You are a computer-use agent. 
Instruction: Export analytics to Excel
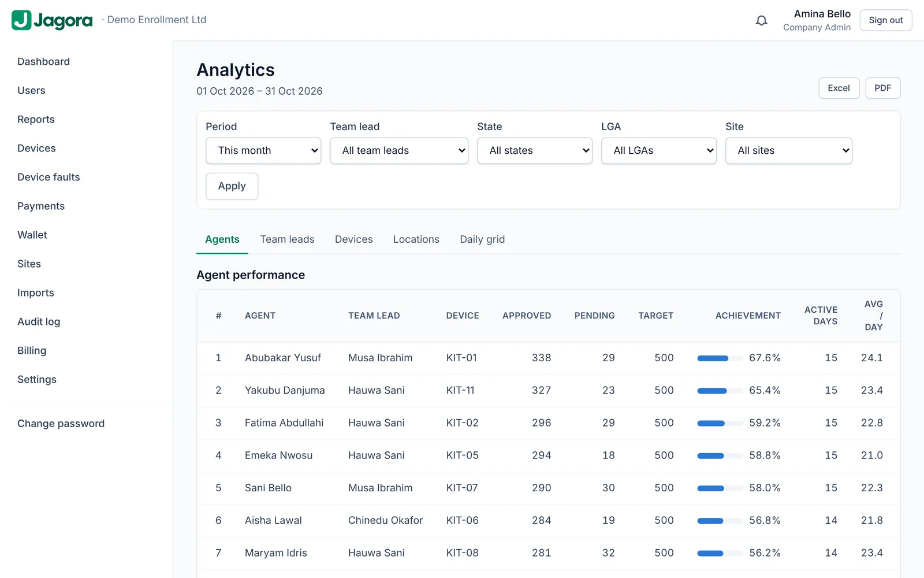click(x=839, y=88)
